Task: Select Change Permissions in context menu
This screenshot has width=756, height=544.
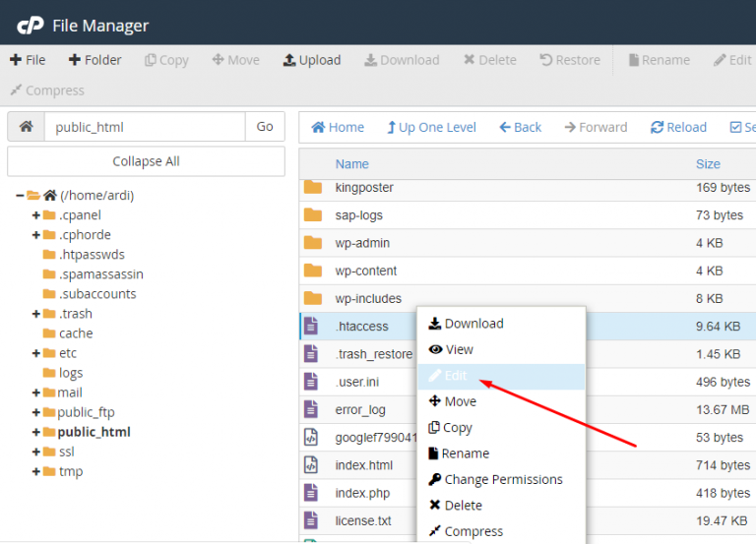Action: pos(502,480)
